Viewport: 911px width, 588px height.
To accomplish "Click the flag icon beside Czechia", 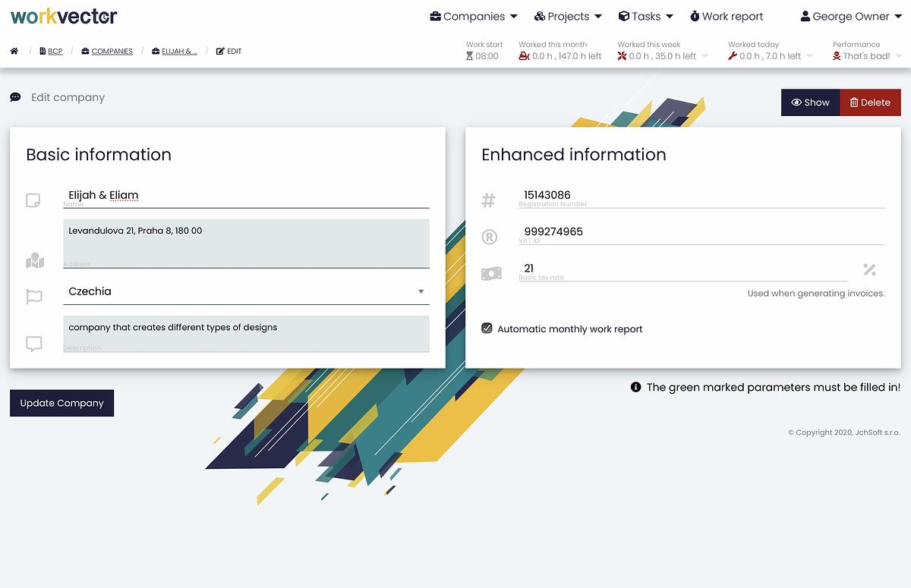I will click(34, 297).
